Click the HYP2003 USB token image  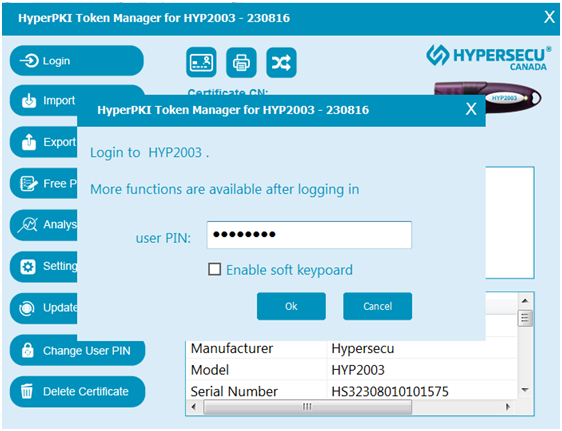pyautogui.click(x=513, y=97)
